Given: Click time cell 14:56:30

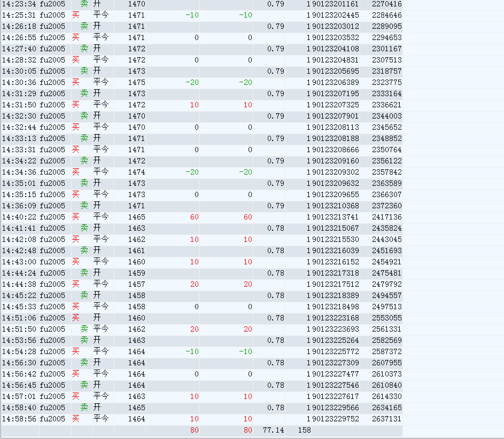Looking at the screenshot, I should (x=19, y=364).
